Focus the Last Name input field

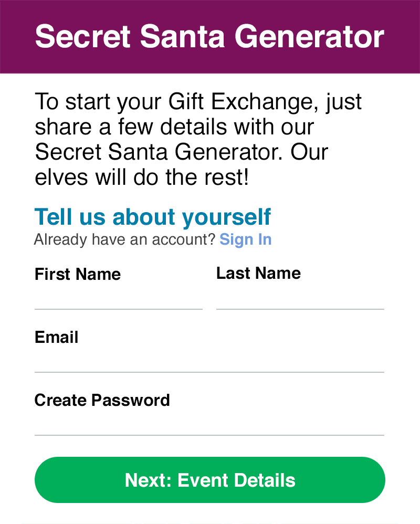300,298
